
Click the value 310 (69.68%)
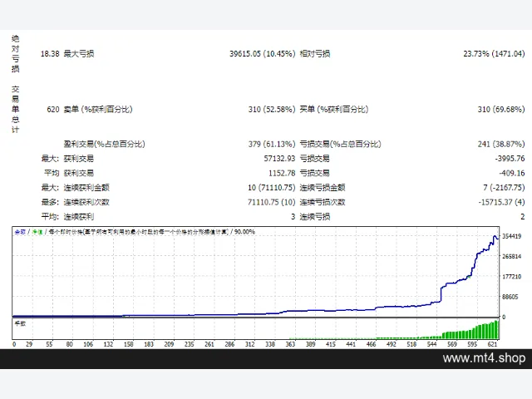point(501,109)
